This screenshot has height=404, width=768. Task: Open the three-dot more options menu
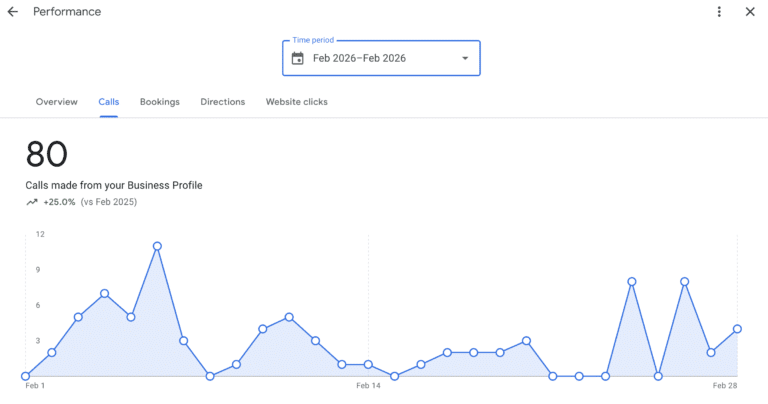tap(719, 12)
